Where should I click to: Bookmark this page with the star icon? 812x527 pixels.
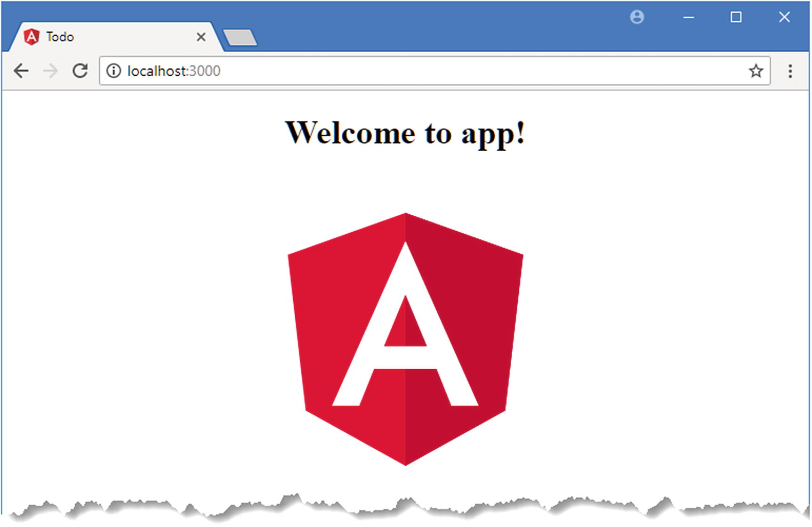756,71
